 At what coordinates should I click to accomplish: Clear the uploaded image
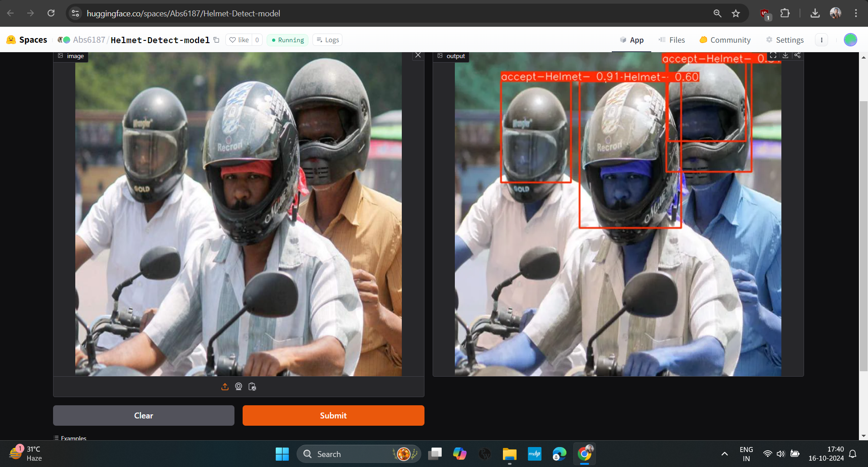click(143, 415)
